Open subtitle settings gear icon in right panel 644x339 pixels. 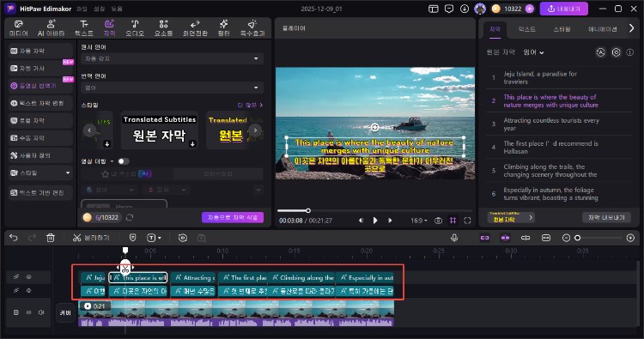(x=616, y=52)
